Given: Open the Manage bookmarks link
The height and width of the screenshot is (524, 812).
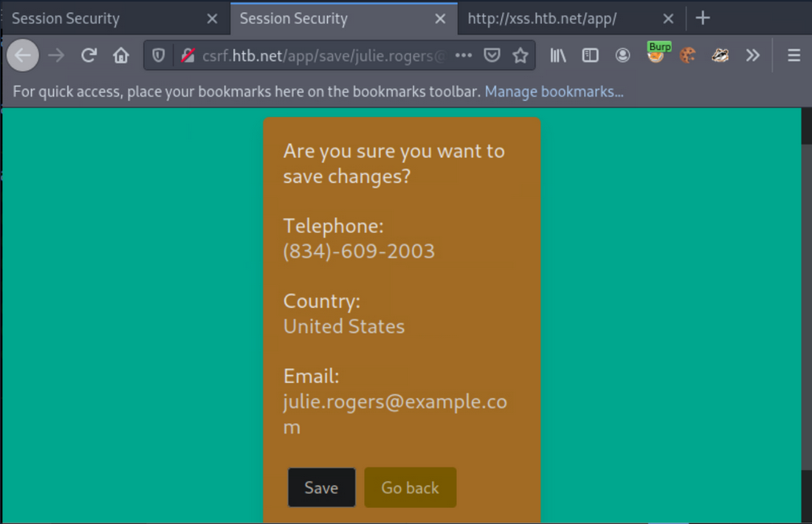Looking at the screenshot, I should tap(553, 91).
